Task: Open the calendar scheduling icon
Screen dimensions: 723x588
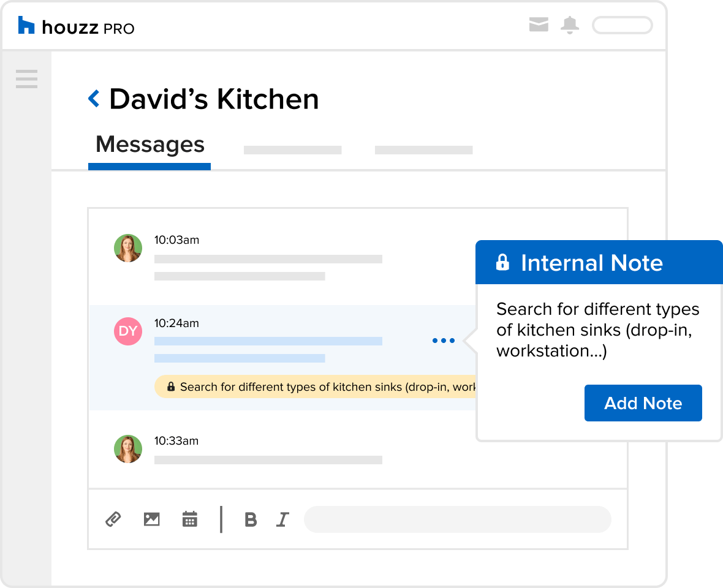Action: (x=190, y=519)
